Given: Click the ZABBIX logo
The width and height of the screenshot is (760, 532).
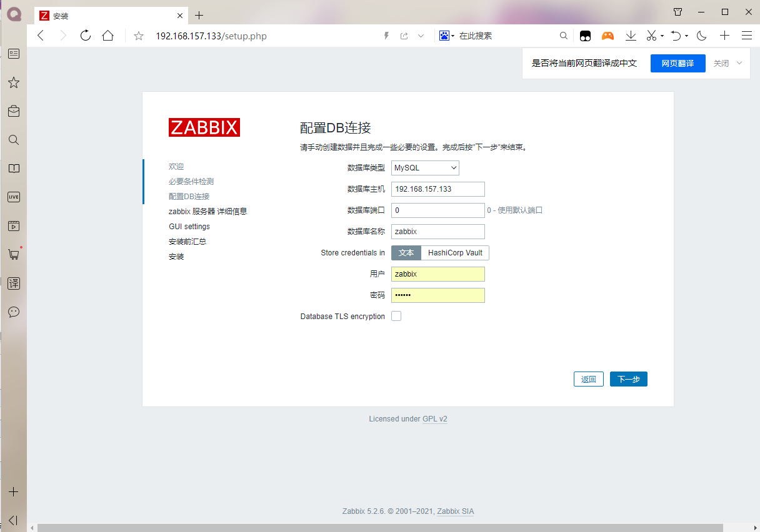Looking at the screenshot, I should (x=204, y=127).
